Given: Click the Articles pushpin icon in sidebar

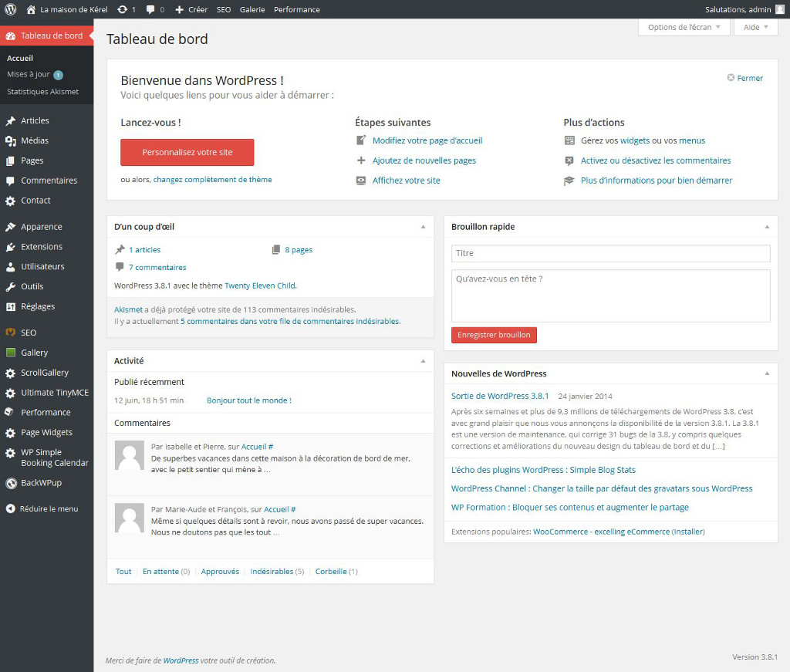Looking at the screenshot, I should click(11, 121).
